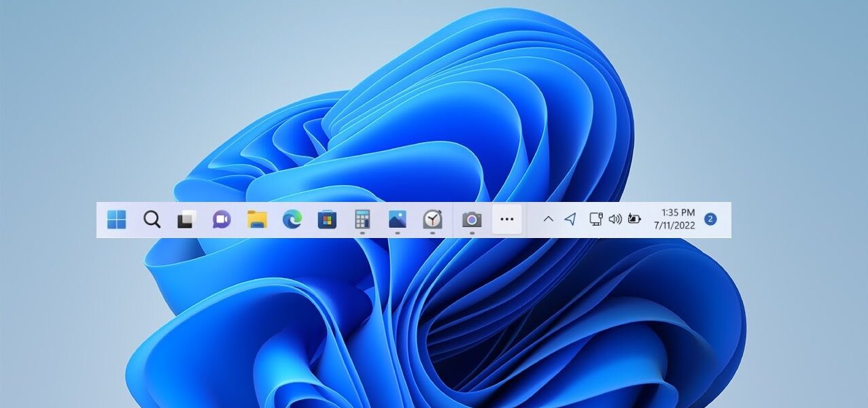
Task: Open File Explorer folder icon
Action: click(x=257, y=220)
